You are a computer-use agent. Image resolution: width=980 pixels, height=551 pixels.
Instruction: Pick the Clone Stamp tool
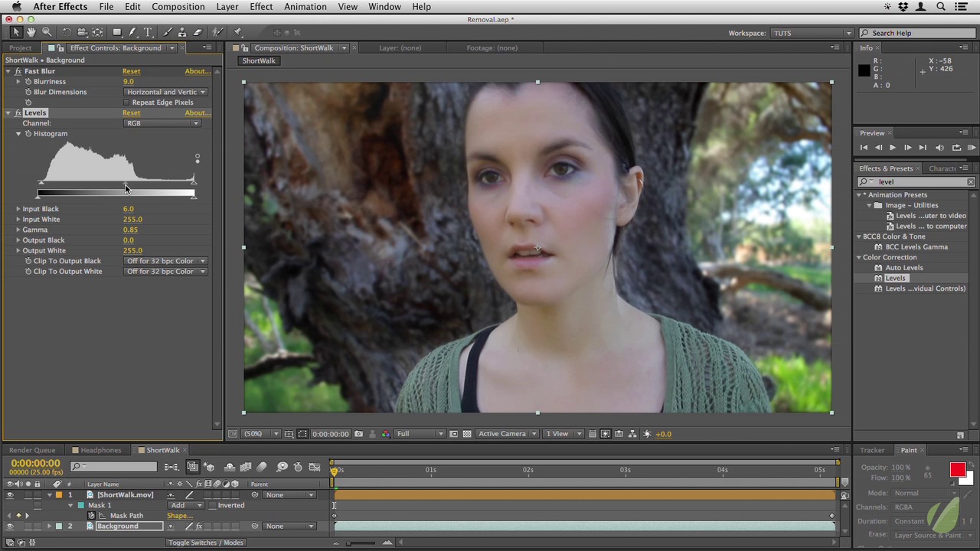tap(182, 32)
